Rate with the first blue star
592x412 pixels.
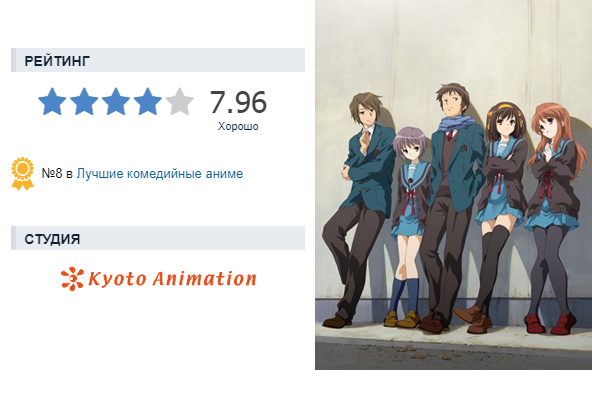point(52,101)
